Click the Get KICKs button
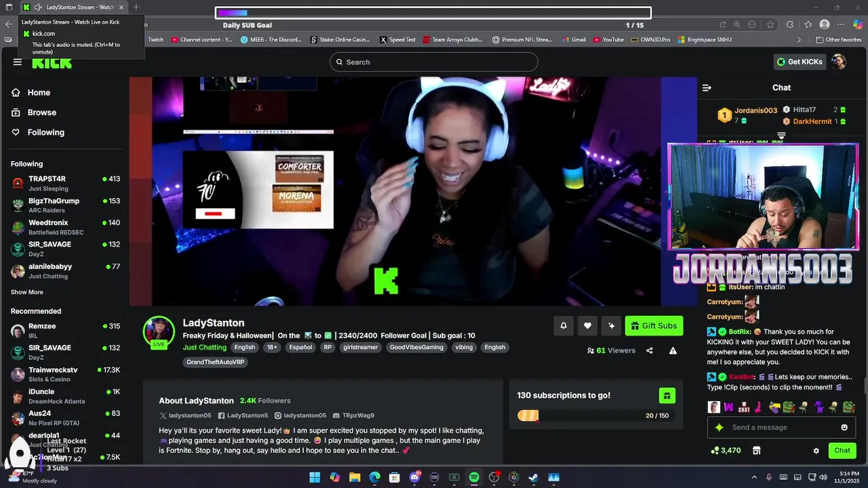This screenshot has width=868, height=488. (800, 62)
